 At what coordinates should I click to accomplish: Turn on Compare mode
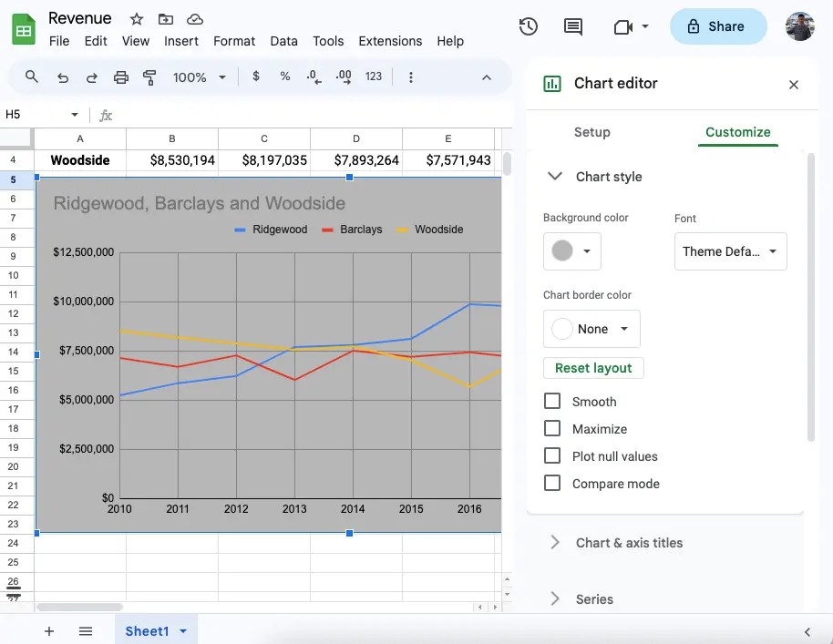point(551,483)
